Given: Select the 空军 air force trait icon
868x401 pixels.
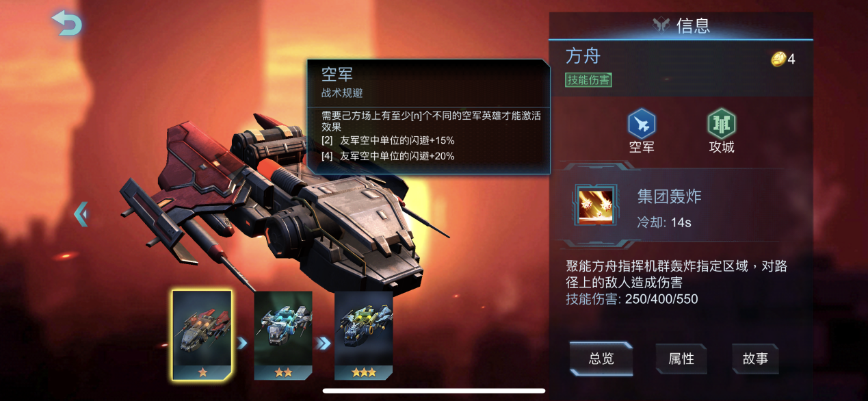Looking at the screenshot, I should (642, 124).
